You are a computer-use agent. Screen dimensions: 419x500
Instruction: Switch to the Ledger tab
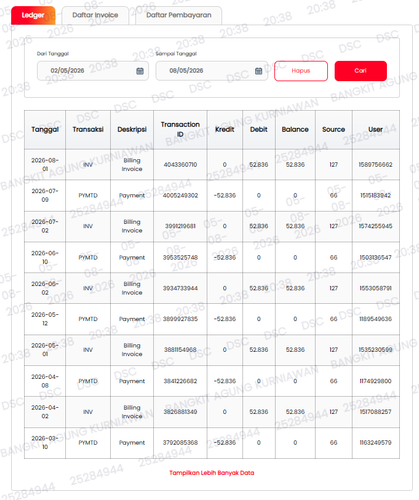[x=33, y=15]
